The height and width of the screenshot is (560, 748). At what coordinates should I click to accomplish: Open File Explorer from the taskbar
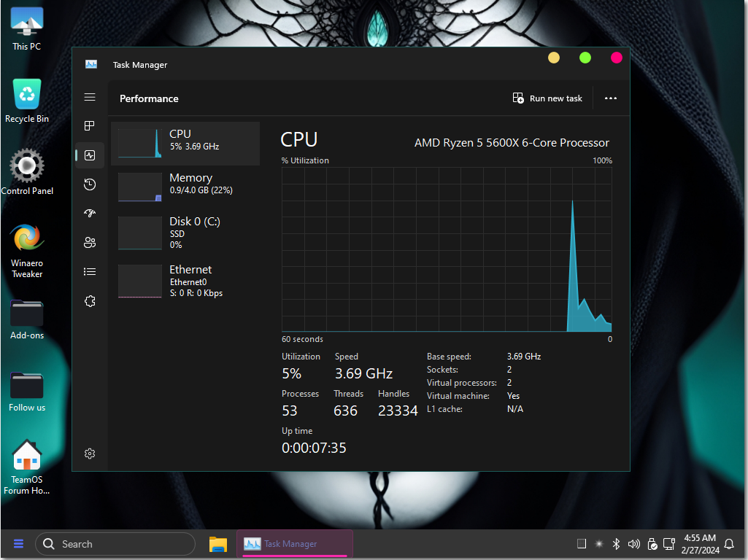(x=217, y=544)
